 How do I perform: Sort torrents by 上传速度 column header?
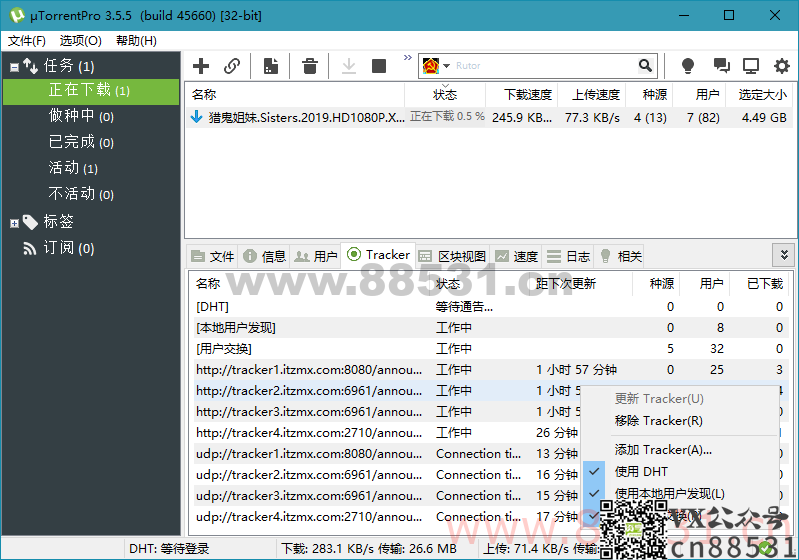[592, 95]
